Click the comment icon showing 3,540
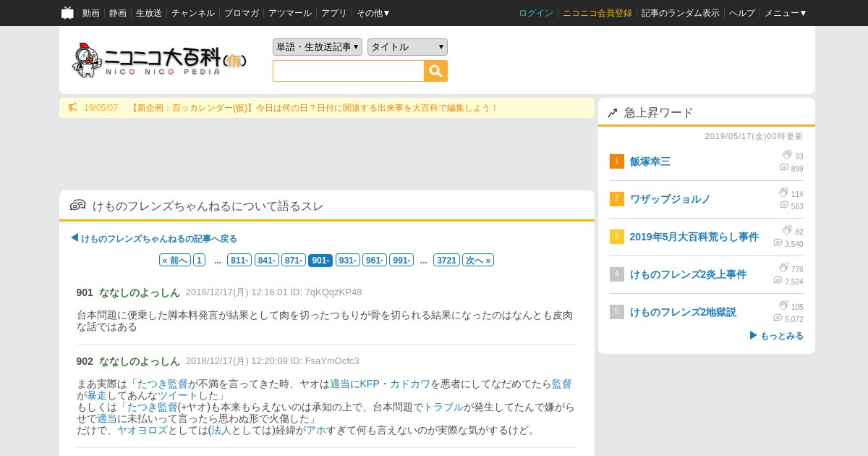The height and width of the screenshot is (456, 868). point(778,243)
